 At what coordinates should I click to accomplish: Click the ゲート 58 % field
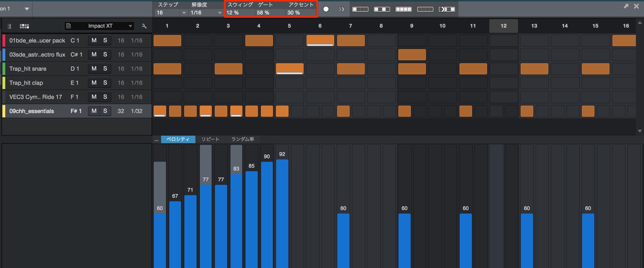point(270,13)
